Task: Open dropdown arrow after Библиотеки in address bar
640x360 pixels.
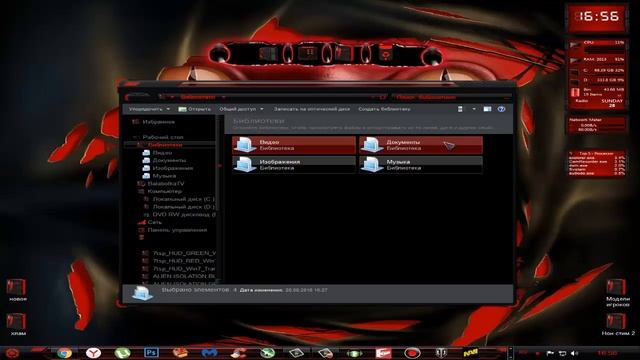Action: [x=224, y=97]
